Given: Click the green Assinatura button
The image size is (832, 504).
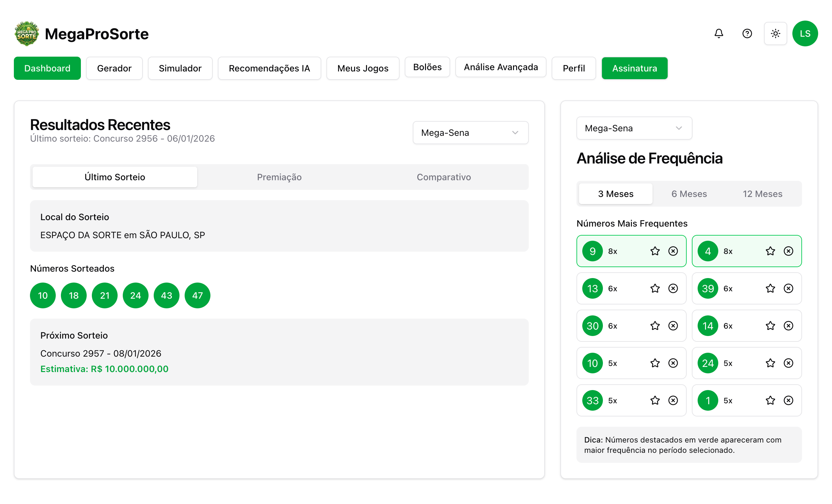Looking at the screenshot, I should point(634,68).
